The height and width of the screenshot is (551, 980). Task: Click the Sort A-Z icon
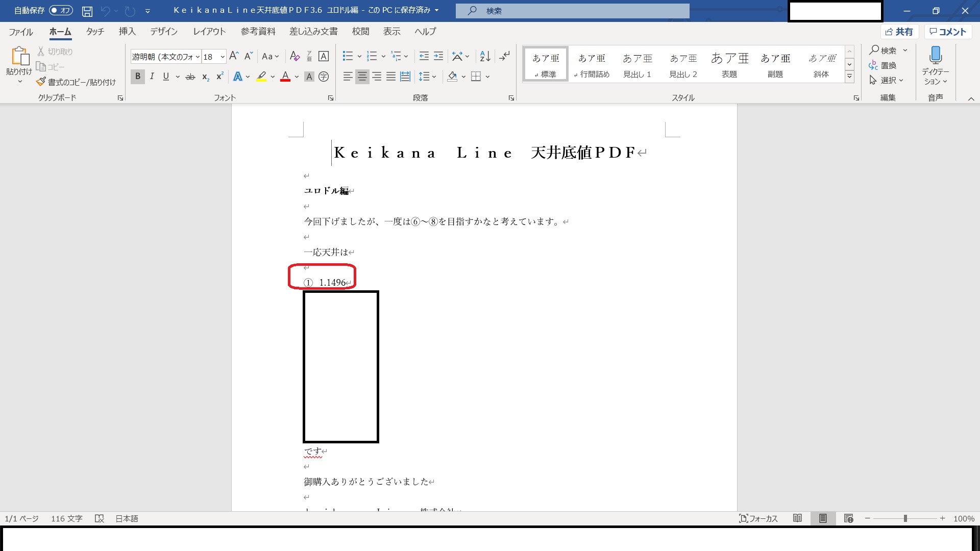click(485, 56)
